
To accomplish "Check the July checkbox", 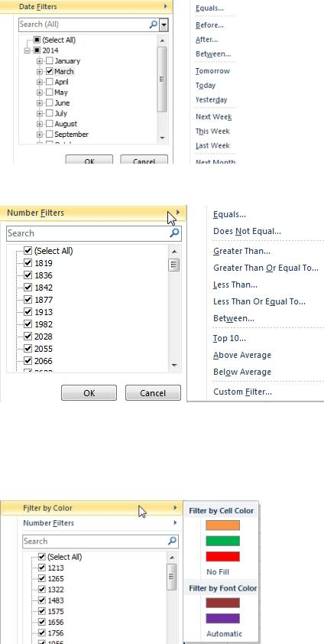I will pos(50,113).
